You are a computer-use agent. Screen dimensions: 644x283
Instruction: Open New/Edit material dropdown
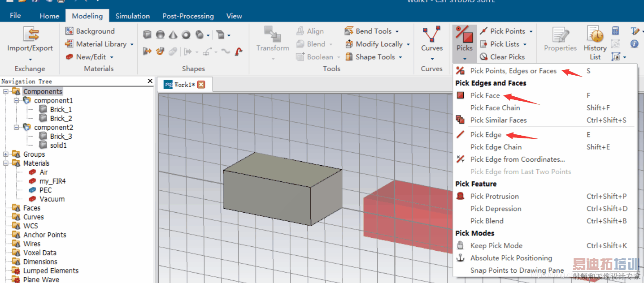tap(89, 57)
